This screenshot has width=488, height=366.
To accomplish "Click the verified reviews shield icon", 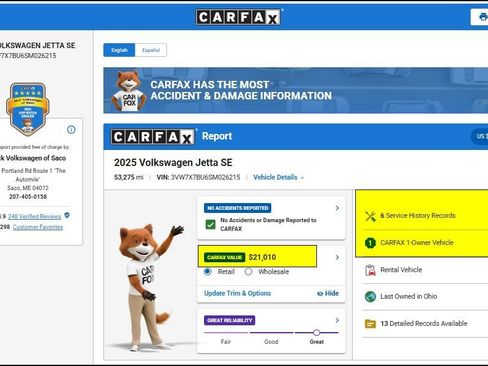I will tap(67, 215).
